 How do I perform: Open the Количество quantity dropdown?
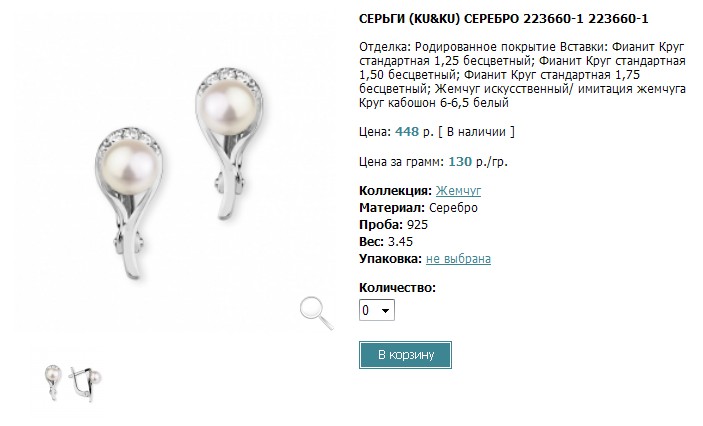[x=377, y=310]
